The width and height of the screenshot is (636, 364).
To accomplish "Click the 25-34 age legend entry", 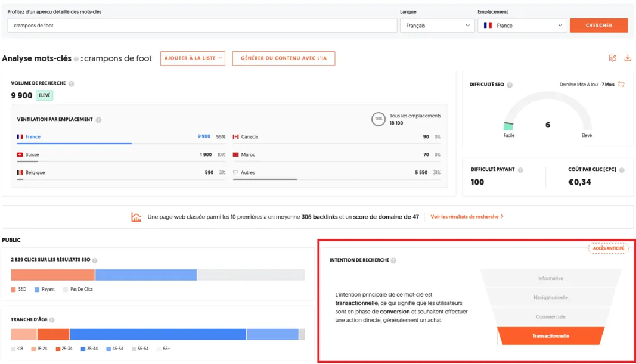I will click(64, 349).
